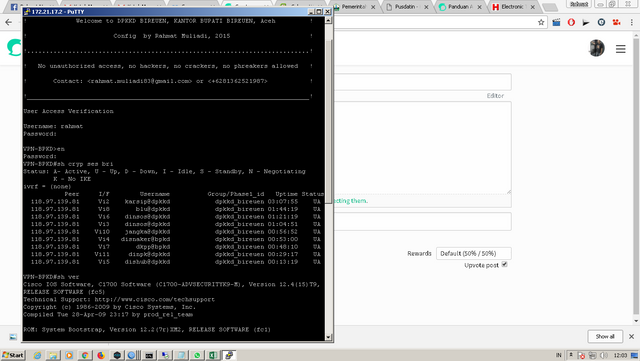Click the black flag extension icon
Viewport: 640px width, 361px height.
[586, 22]
